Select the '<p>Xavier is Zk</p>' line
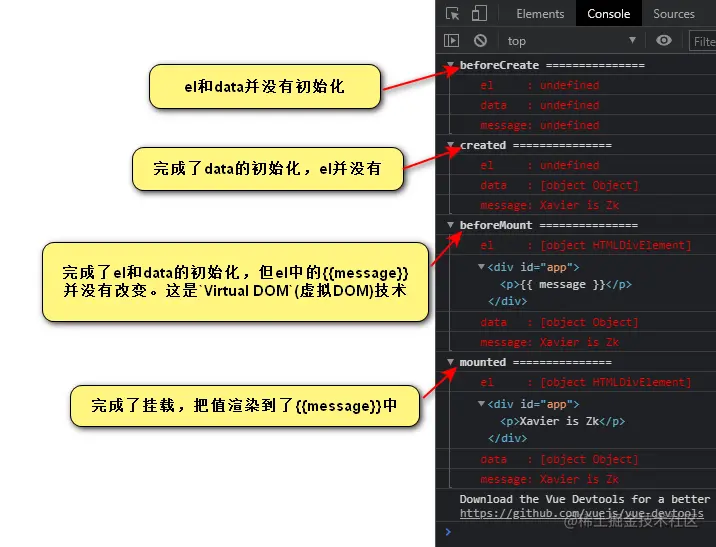 [562, 421]
